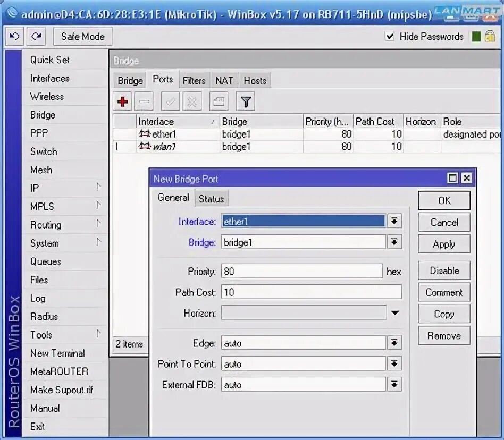Click the Interface field showing ether1
The height and width of the screenshot is (440, 504).
click(x=304, y=221)
